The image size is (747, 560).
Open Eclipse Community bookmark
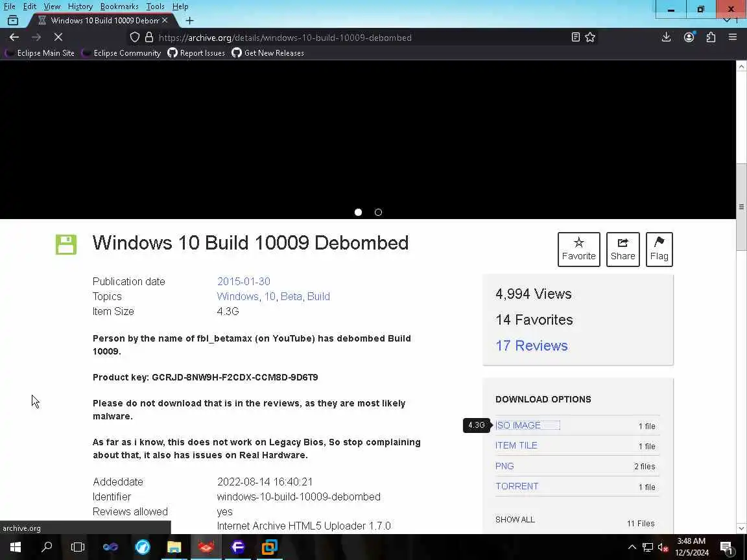click(x=121, y=53)
